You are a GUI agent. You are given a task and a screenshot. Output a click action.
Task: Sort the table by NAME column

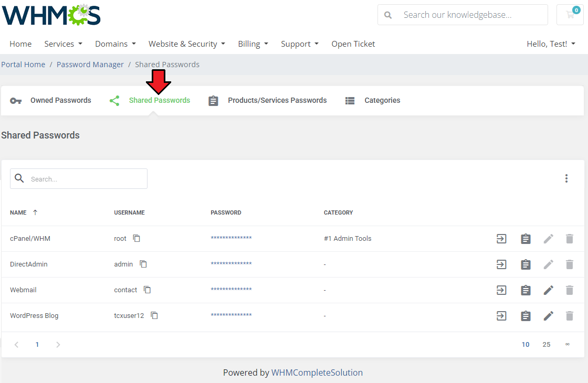coord(24,212)
